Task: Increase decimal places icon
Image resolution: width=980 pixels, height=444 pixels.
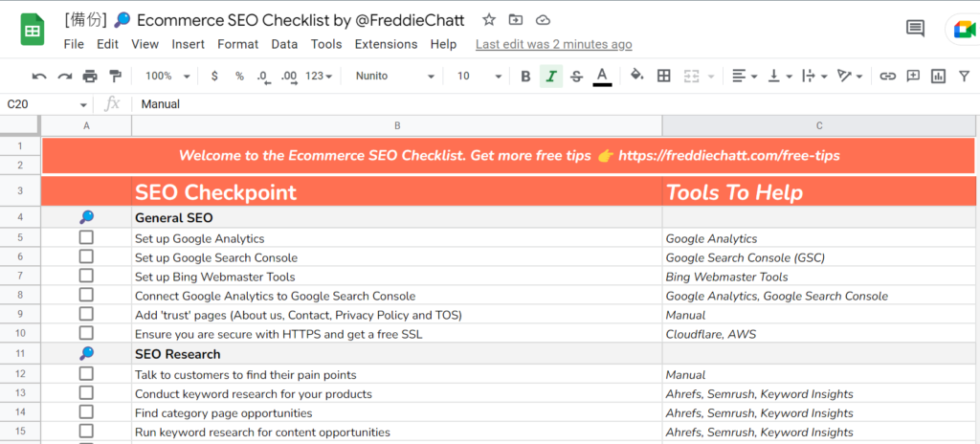Action: coord(289,77)
